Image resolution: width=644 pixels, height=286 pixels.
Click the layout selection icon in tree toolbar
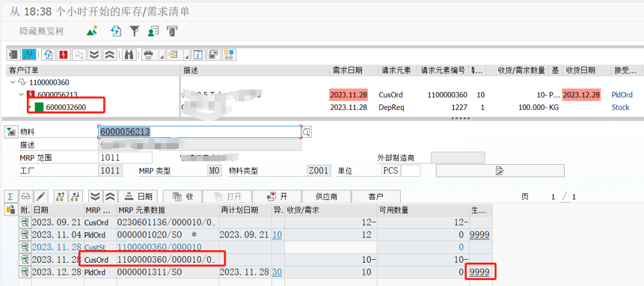coord(174,55)
